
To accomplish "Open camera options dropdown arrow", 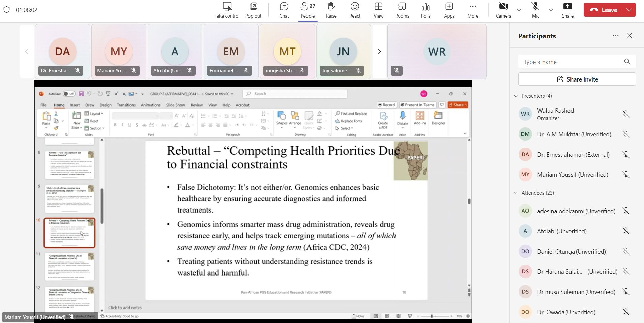I will (x=519, y=10).
